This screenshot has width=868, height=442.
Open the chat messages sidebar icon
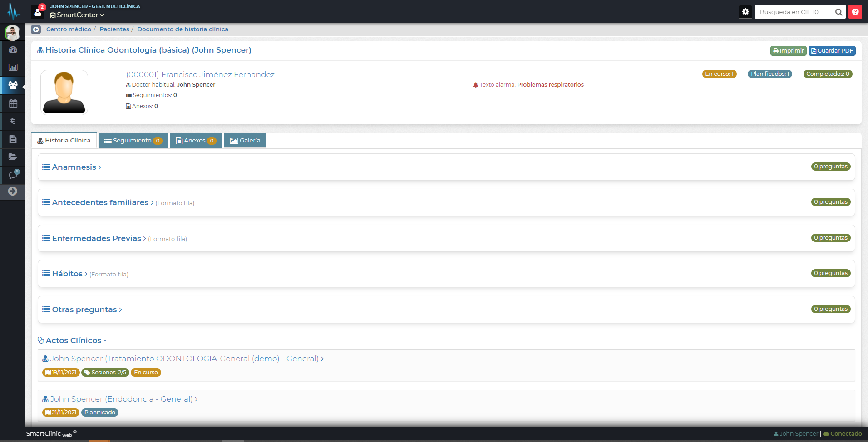13,175
